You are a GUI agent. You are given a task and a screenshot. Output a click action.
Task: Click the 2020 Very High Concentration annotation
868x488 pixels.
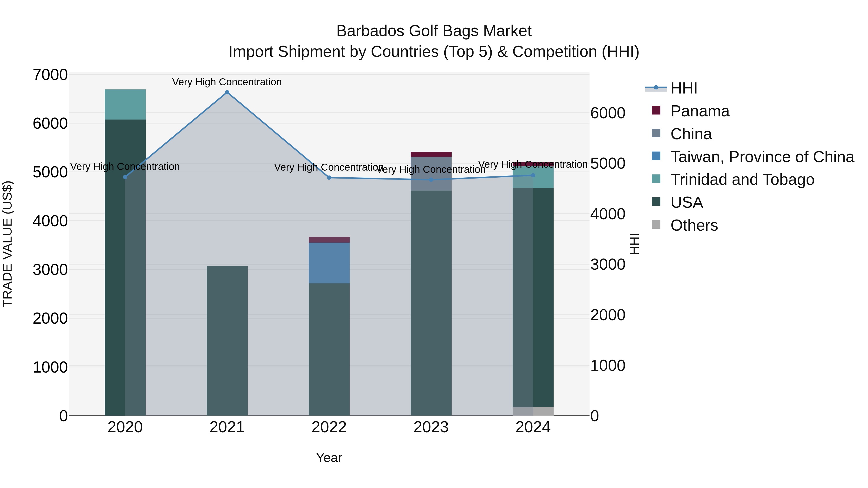pyautogui.click(x=125, y=167)
